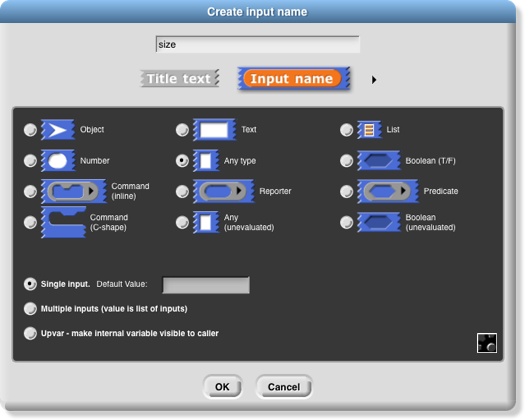
Task: Click the Reporter label
Action: (x=275, y=191)
